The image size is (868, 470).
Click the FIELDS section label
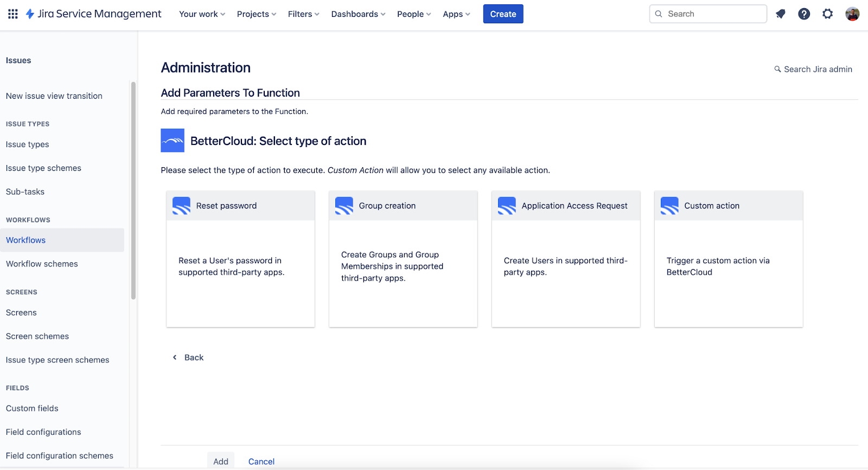point(17,388)
